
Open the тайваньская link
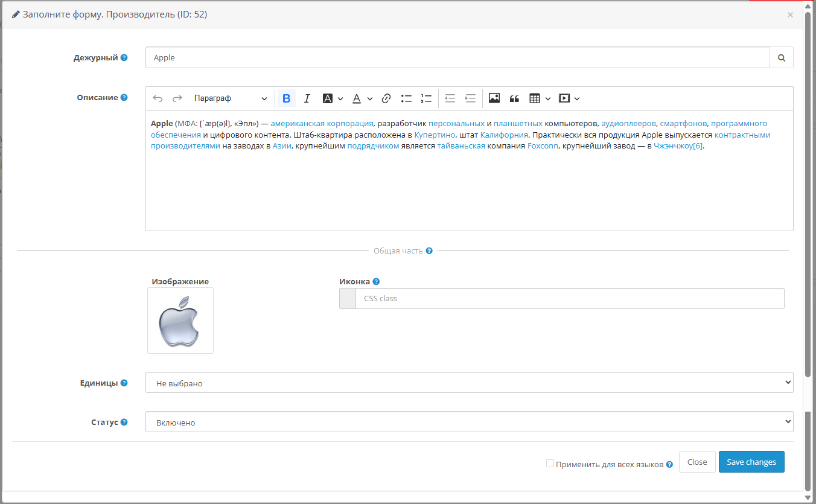click(x=461, y=147)
